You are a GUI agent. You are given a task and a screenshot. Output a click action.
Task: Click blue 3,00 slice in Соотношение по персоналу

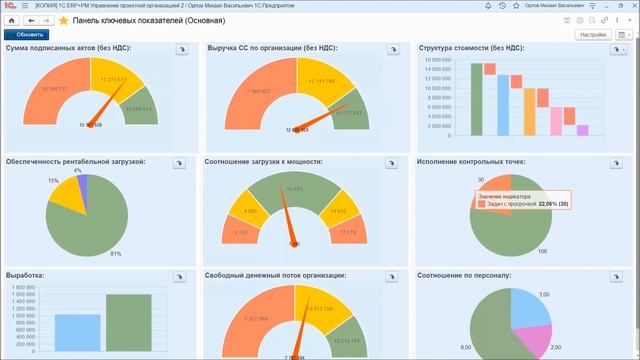point(529,310)
